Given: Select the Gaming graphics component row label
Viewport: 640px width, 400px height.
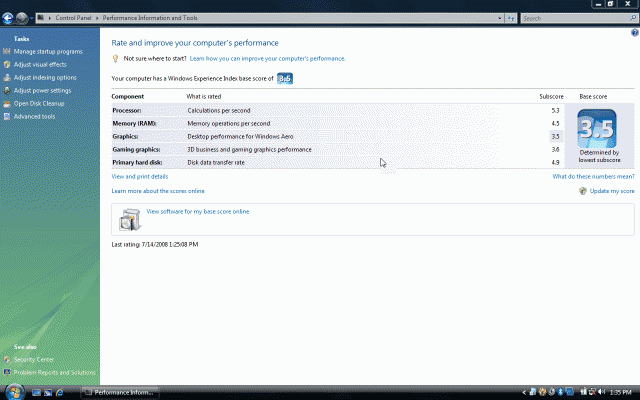Looking at the screenshot, I should (136, 150).
